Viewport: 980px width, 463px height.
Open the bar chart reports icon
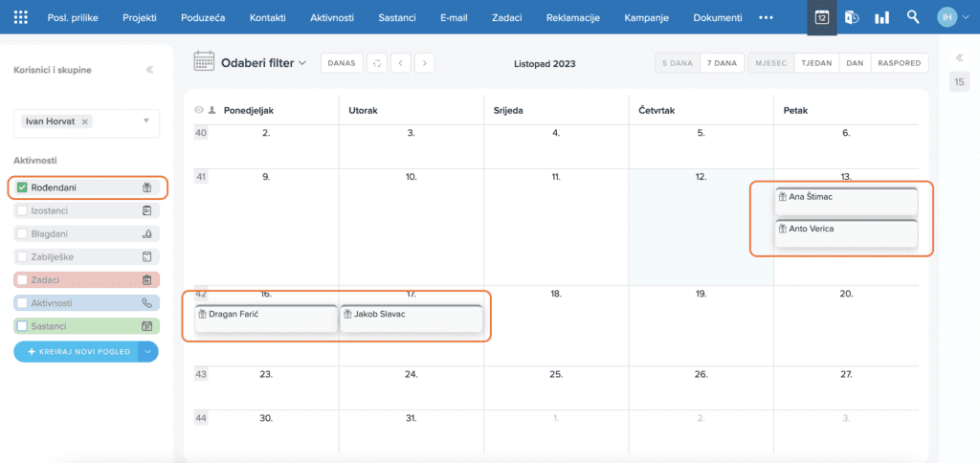[881, 17]
